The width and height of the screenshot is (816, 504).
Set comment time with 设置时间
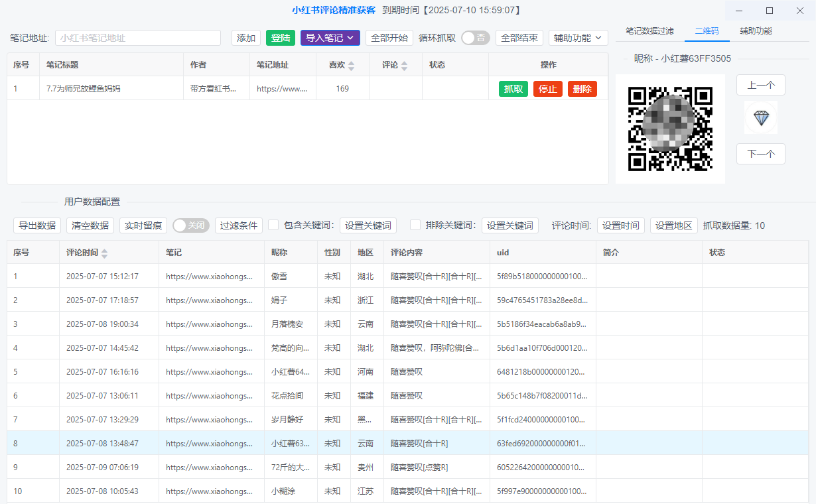621,225
